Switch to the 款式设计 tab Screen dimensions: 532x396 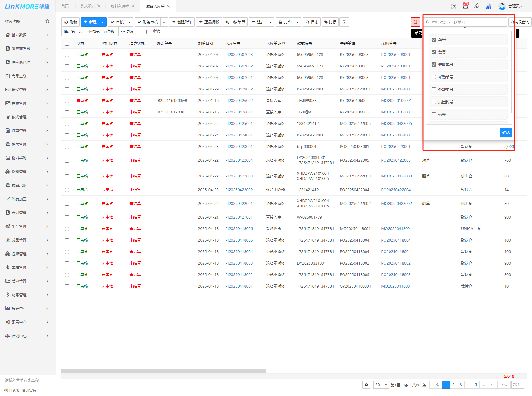[x=87, y=6]
